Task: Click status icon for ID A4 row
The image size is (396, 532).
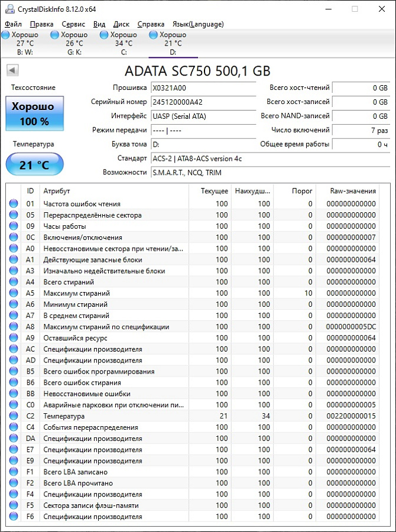Action: coord(14,282)
